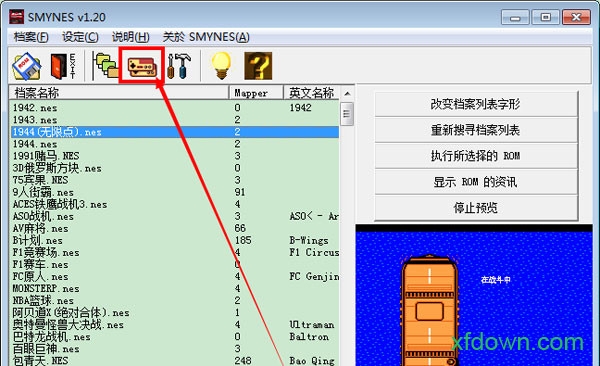Click the yellow light bulb icon
The image size is (600, 366).
pos(221,66)
